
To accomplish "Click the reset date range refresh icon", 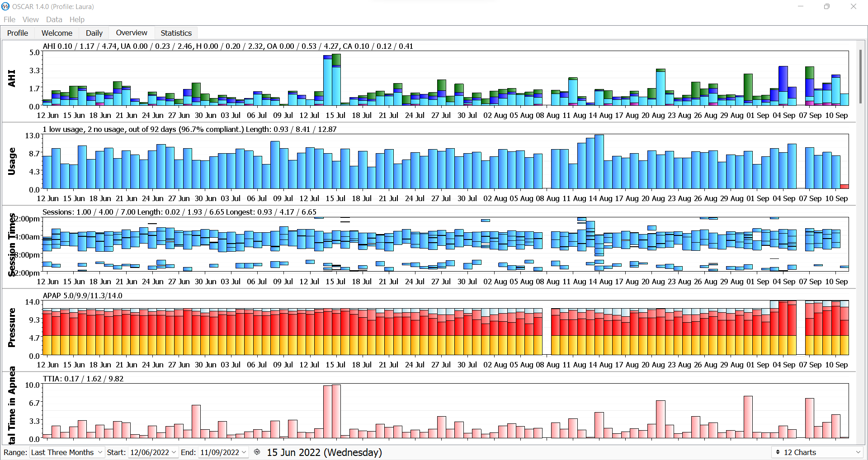I will click(x=257, y=452).
